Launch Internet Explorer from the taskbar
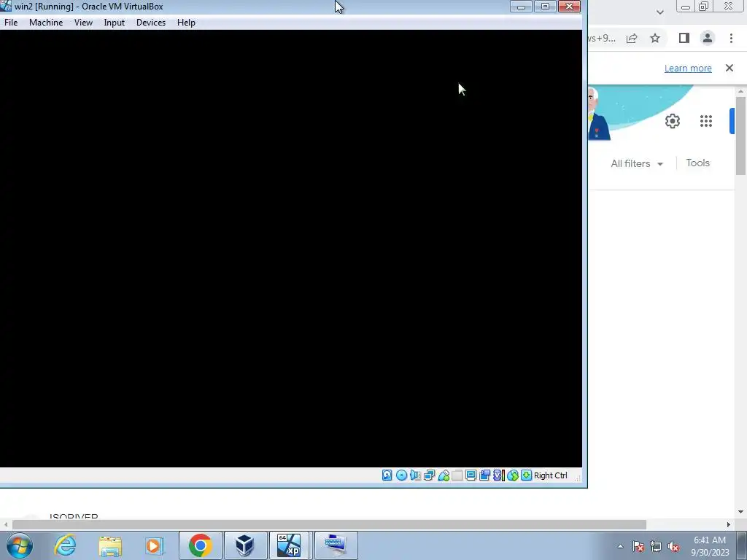 tap(65, 545)
